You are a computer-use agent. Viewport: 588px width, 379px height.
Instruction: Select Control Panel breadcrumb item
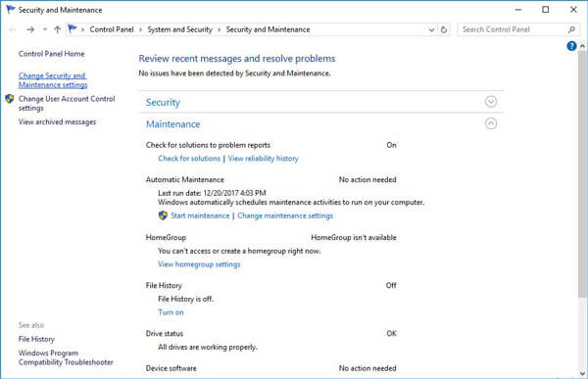coord(112,29)
